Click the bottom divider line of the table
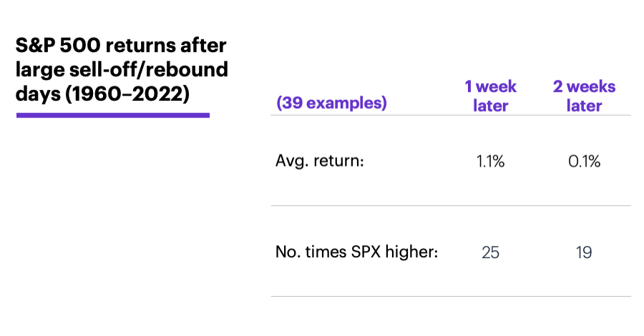The height and width of the screenshot is (336, 644). pyautogui.click(x=451, y=296)
